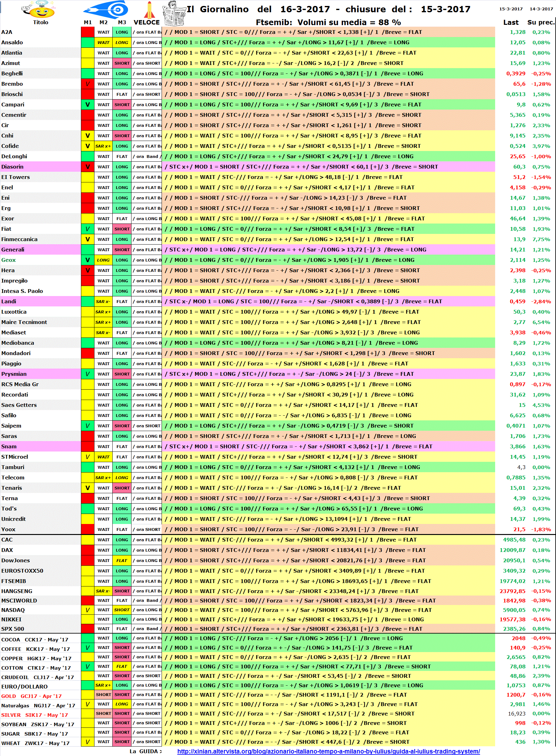Screen dimensions: 556x756
Task: Select the Intesa S. Paolo row title
Action: click(22, 291)
